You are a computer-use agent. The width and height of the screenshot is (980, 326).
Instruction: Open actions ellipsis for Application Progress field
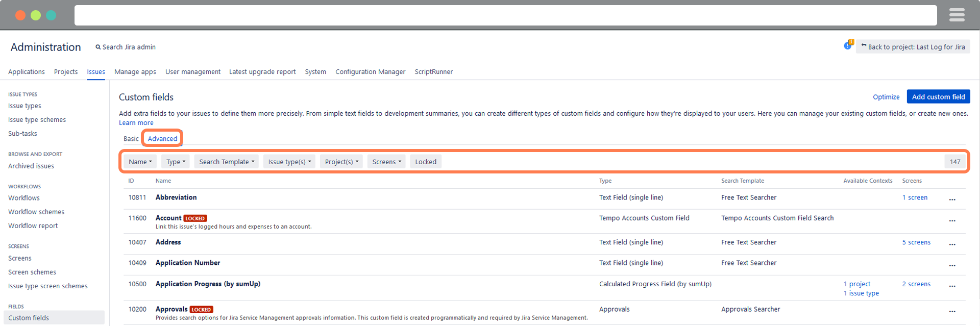(x=952, y=286)
